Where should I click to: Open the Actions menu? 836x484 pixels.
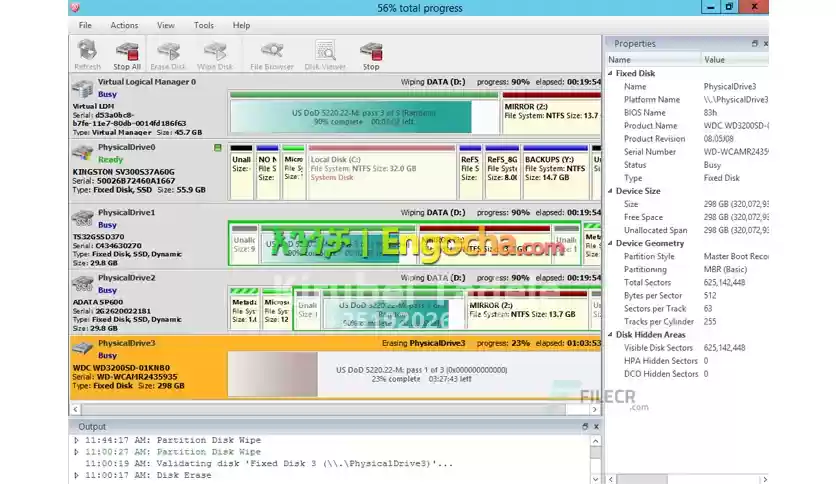(x=124, y=25)
